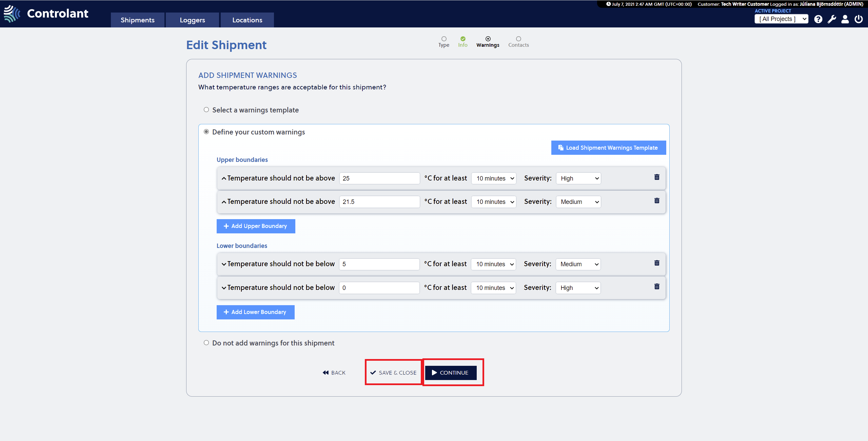Click the BACK button
The width and height of the screenshot is (868, 441).
[x=334, y=373]
